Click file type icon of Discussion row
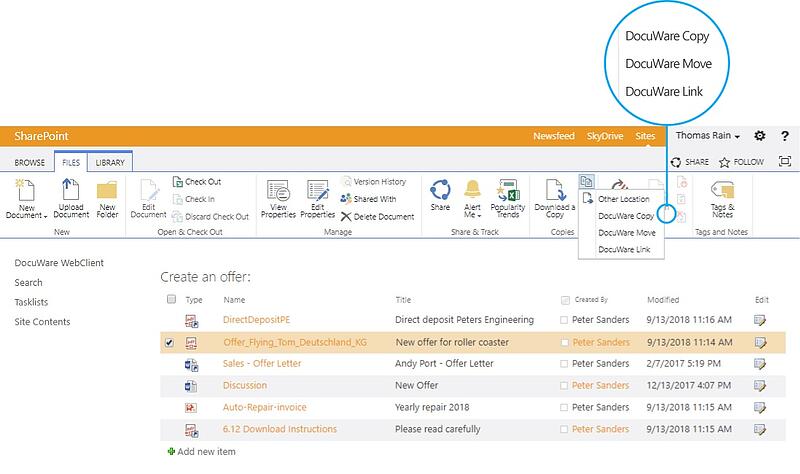 click(x=191, y=386)
